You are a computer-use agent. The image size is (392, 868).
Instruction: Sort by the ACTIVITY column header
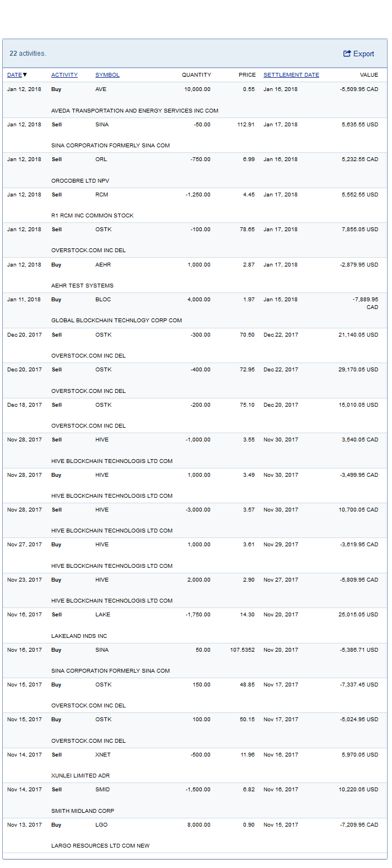click(65, 75)
